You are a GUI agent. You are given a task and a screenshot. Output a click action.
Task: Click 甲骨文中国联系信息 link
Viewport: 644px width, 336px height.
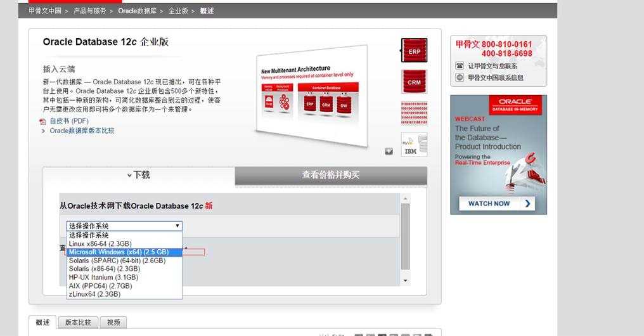[x=496, y=77]
